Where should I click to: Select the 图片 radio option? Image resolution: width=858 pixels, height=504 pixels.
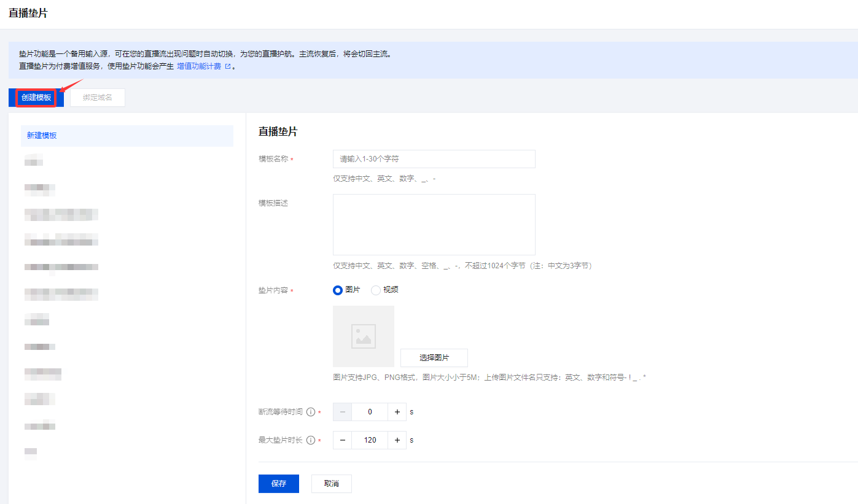tap(338, 290)
